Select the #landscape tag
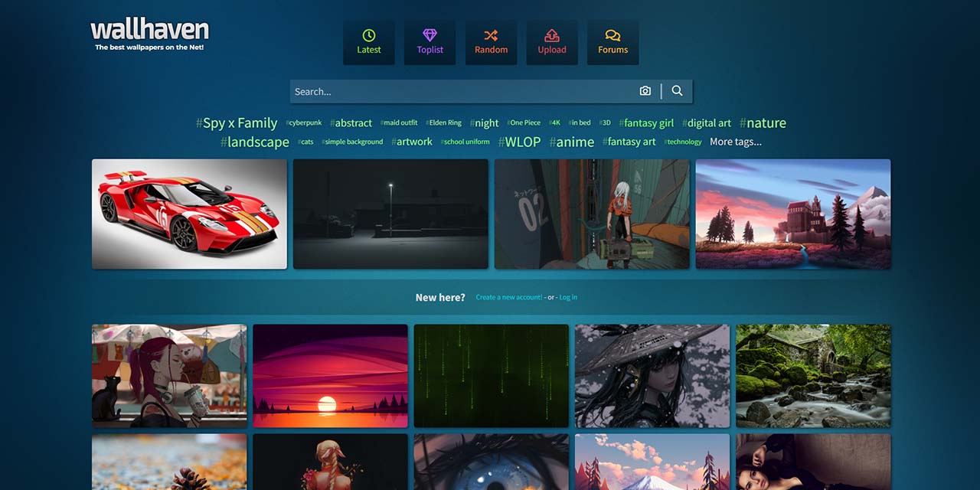Image resolution: width=980 pixels, height=490 pixels. [255, 142]
